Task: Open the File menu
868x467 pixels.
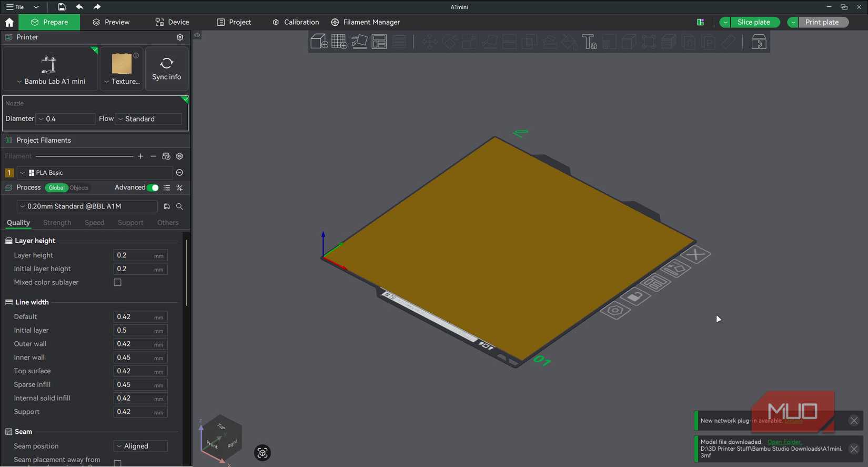Action: pyautogui.click(x=15, y=7)
